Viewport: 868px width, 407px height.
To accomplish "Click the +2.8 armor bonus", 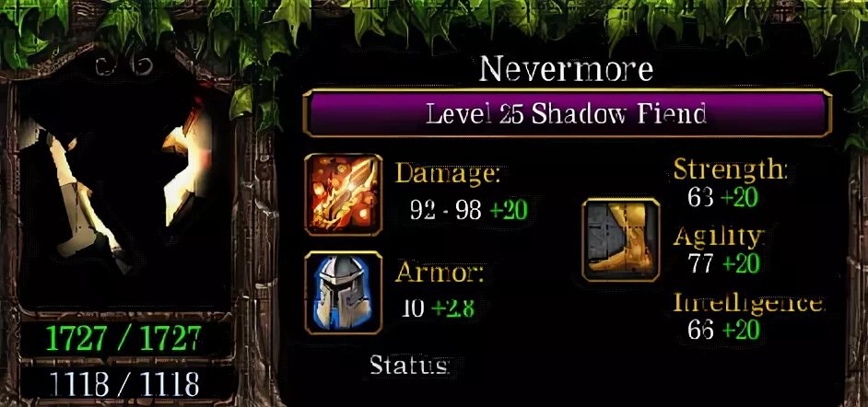I will click(452, 308).
